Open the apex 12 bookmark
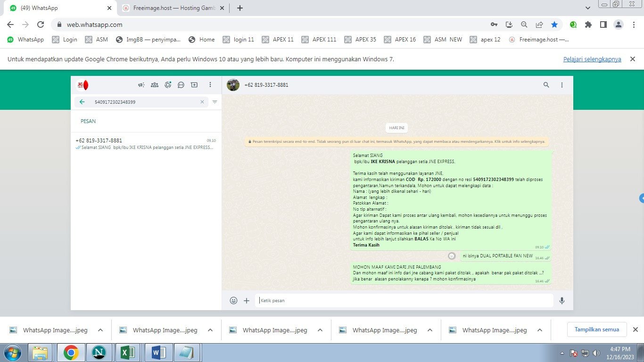 point(485,40)
